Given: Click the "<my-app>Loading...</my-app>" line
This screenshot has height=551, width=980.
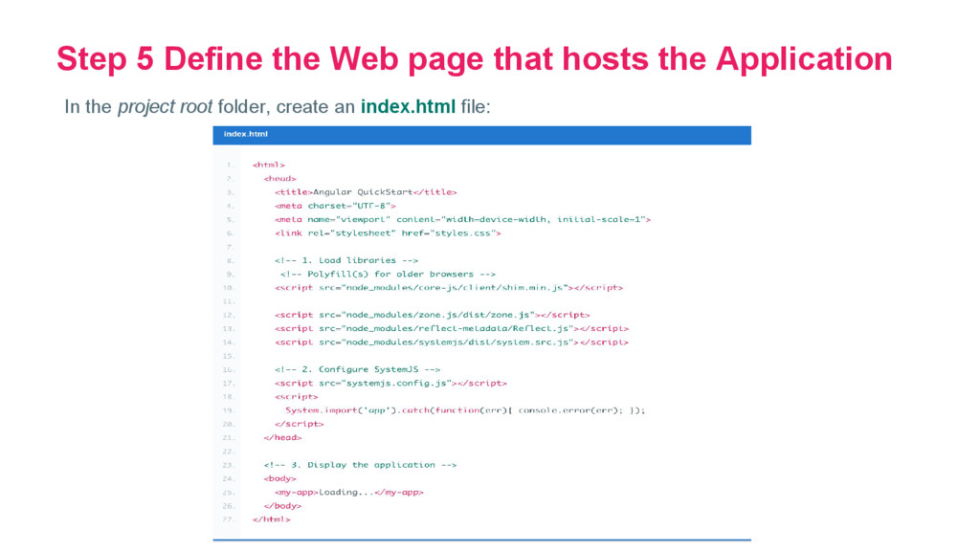Looking at the screenshot, I should [x=348, y=493].
